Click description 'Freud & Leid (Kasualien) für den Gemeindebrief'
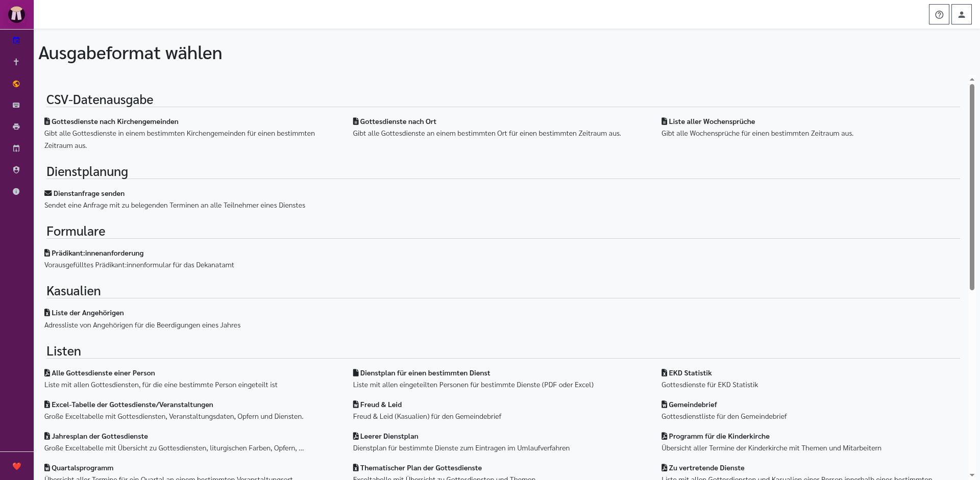 (x=427, y=416)
